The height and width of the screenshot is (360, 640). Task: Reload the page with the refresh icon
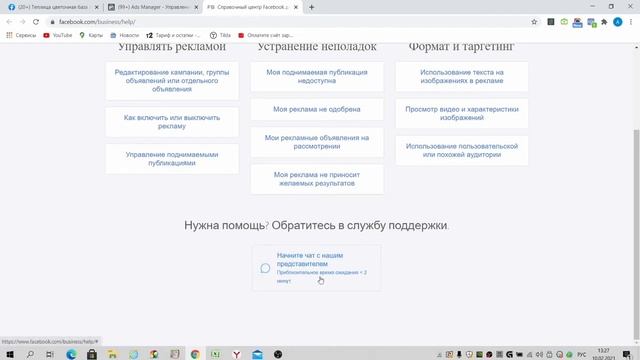[36, 22]
